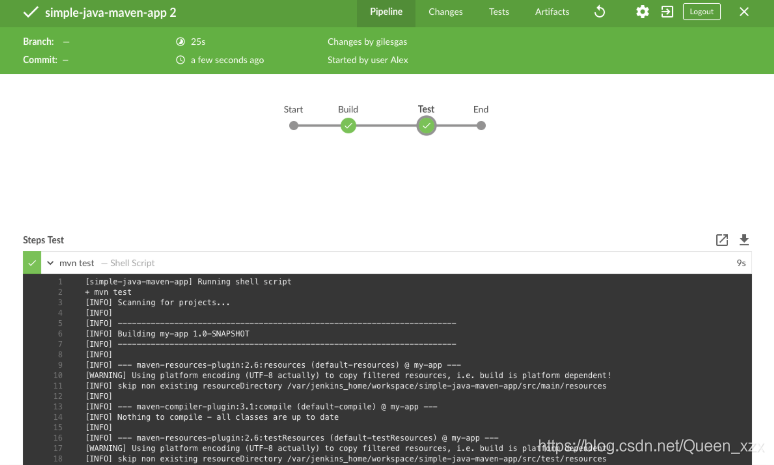Click log line with maven-compiler-plugin:3.1:compile
774x465 pixels.
pyautogui.click(x=262, y=407)
